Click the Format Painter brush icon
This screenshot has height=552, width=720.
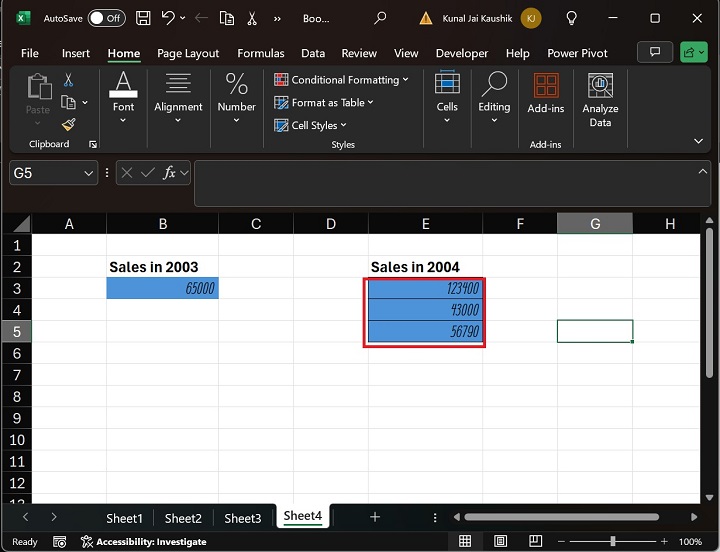tap(69, 124)
